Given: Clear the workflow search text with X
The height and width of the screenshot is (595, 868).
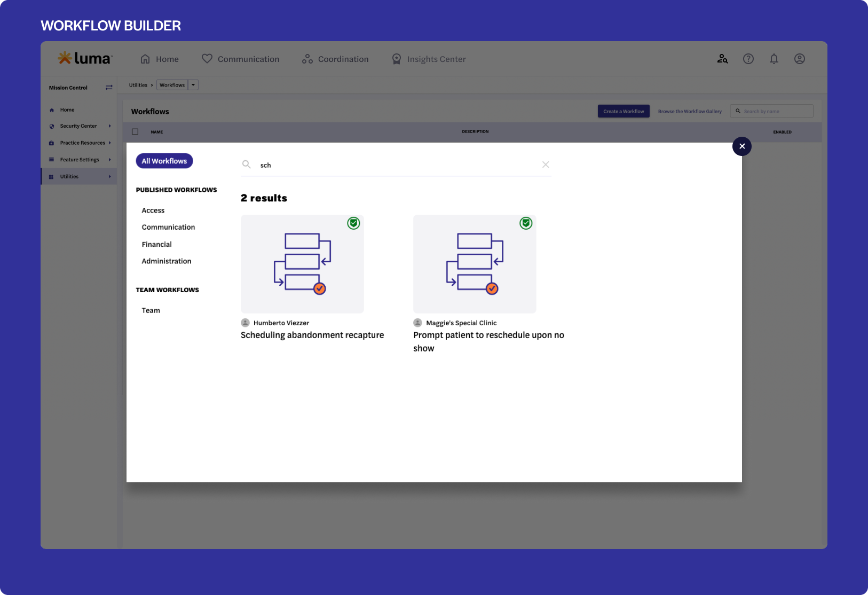Looking at the screenshot, I should pyautogui.click(x=545, y=165).
